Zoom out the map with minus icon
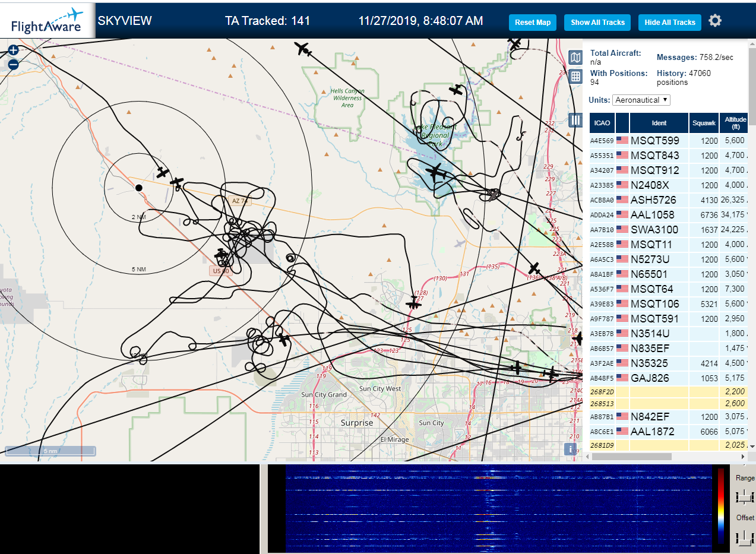This screenshot has height=554, width=756. (x=13, y=65)
